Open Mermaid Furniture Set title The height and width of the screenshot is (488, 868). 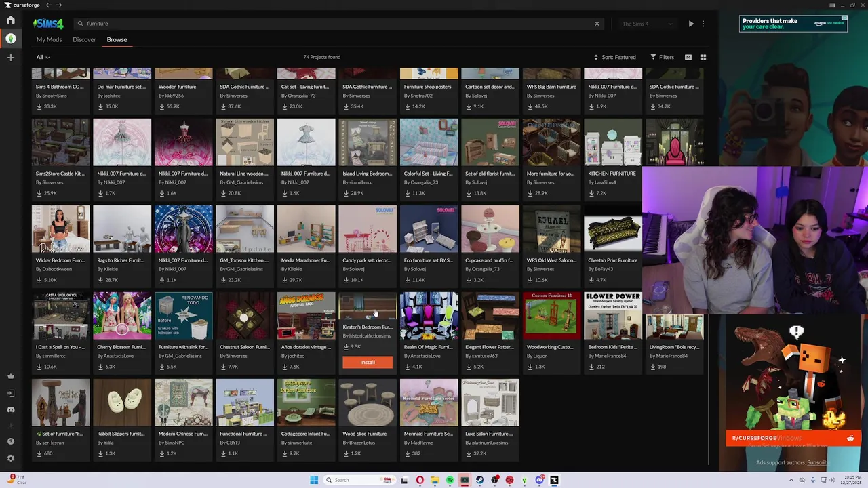click(429, 434)
